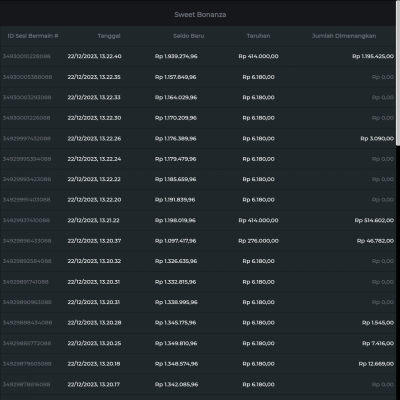Click balance Rp 1.332.815,96
The height and width of the screenshot is (400, 400).
click(x=176, y=282)
